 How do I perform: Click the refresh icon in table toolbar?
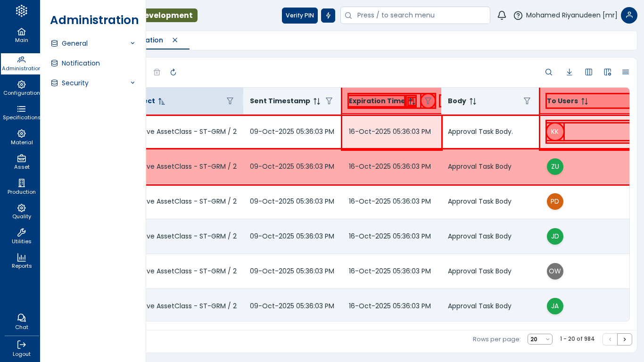pyautogui.click(x=173, y=72)
